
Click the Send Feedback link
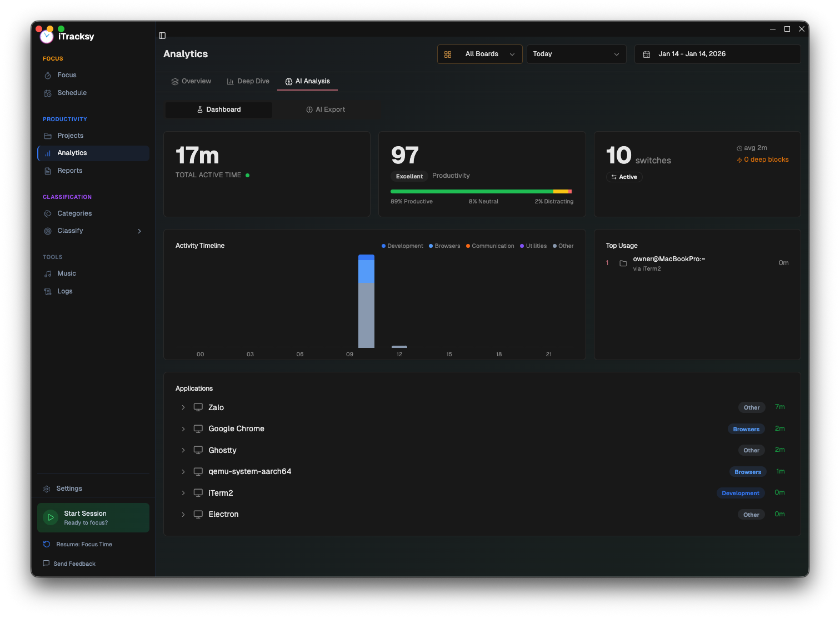(x=74, y=564)
